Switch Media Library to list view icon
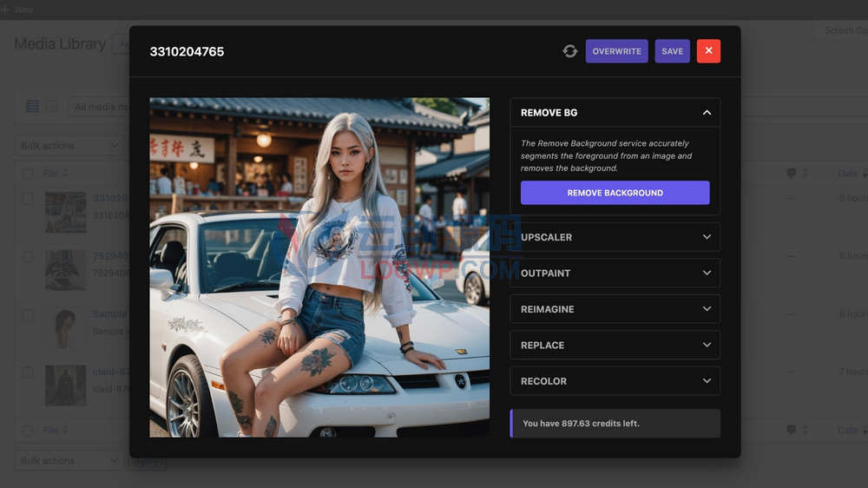Screen dimensions: 868x488 [33, 106]
